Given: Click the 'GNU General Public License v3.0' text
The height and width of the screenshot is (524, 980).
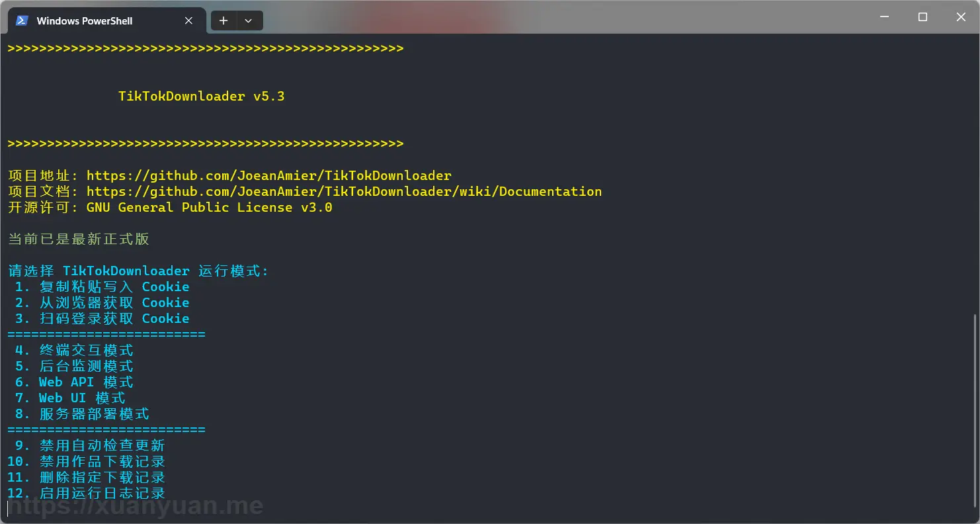Looking at the screenshot, I should [x=210, y=208].
